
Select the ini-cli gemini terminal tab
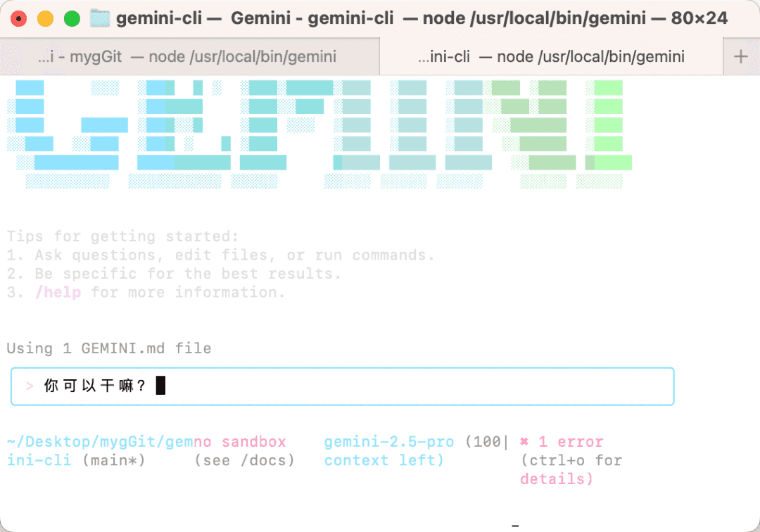pos(551,57)
